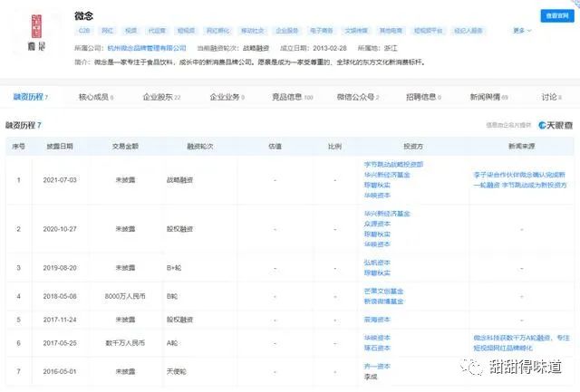Click the investor name 李成
Image resolution: width=580 pixels, height=392 pixels.
371,377
